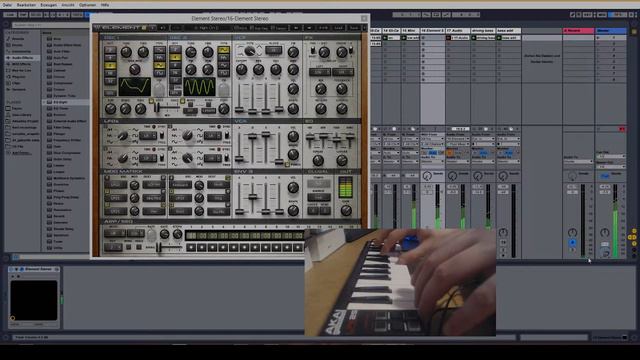Toggle KEY mapping mode in Ableton toolbar
Viewport: 640px width, 360px height.
pos(587,15)
